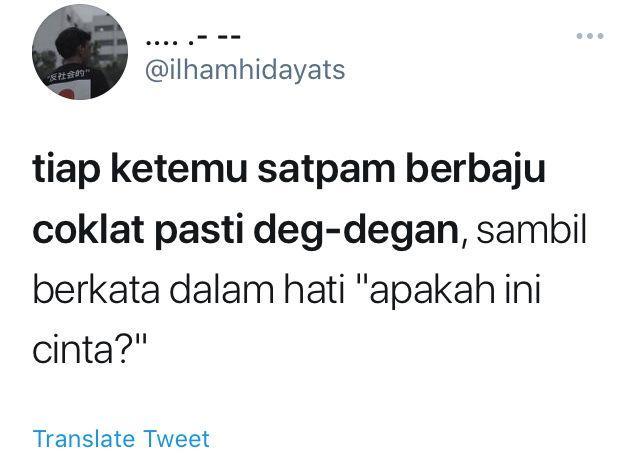Click the bold word "ketemu"
Image resolution: width=623 pixels, height=467 pixels.
click(x=179, y=169)
